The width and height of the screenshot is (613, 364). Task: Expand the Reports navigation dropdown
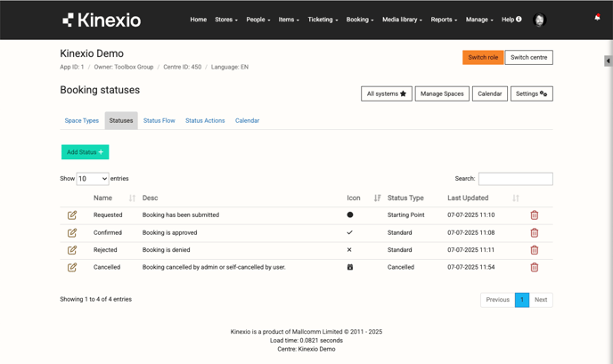click(x=444, y=20)
